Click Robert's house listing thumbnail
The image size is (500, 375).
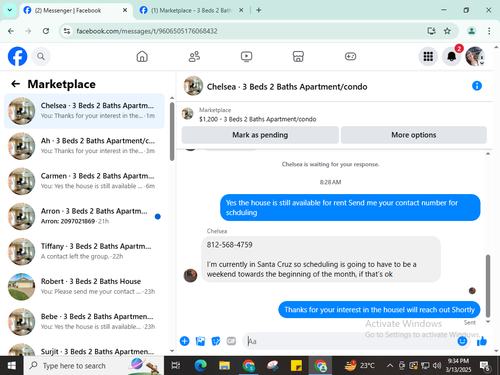coord(21,287)
